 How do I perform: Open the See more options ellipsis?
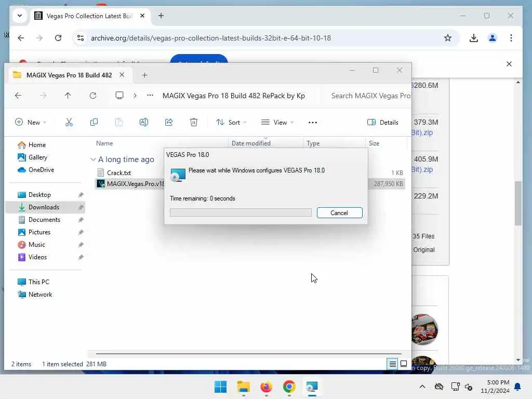tap(312, 123)
